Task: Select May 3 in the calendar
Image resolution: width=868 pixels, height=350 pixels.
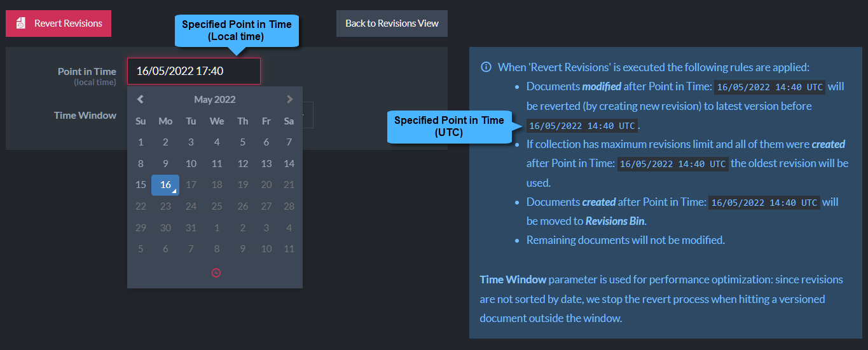Action: tap(191, 142)
